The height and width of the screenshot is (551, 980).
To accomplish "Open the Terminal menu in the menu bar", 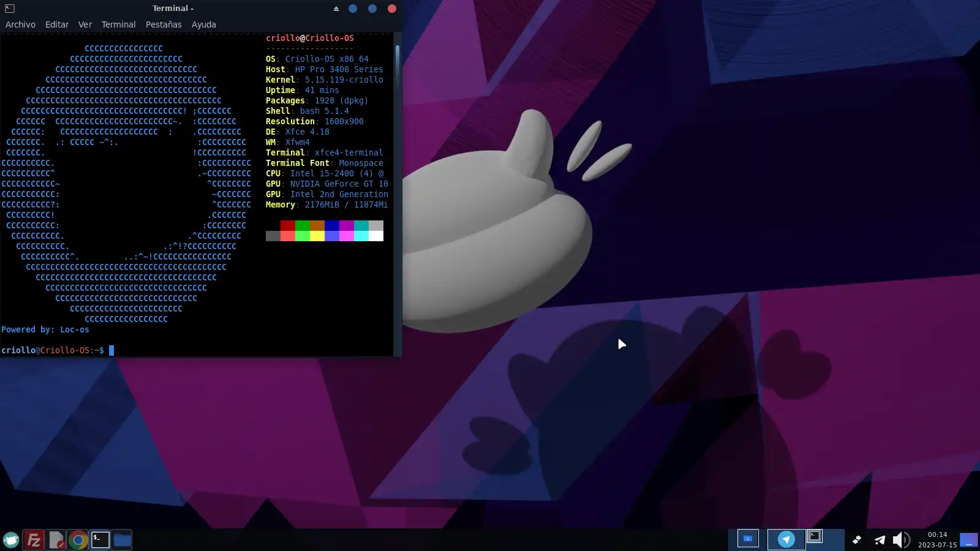I will coord(118,24).
